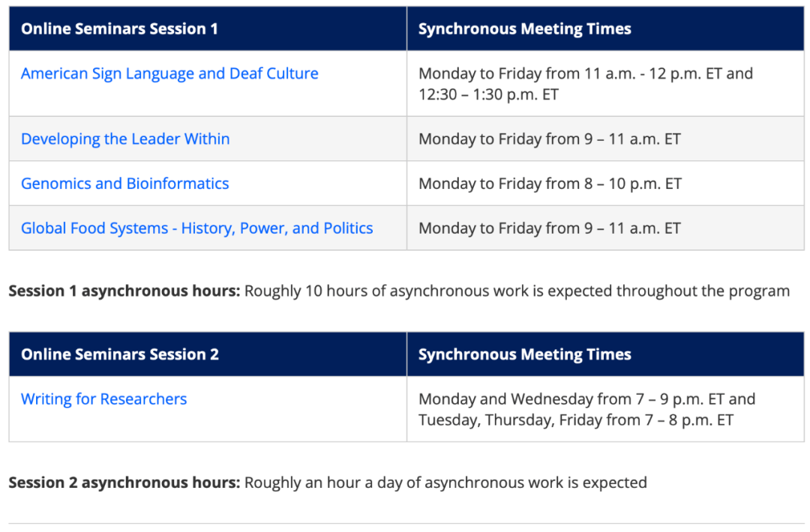Click Session 1 table's Synchronous Meeting Times header

click(x=525, y=29)
